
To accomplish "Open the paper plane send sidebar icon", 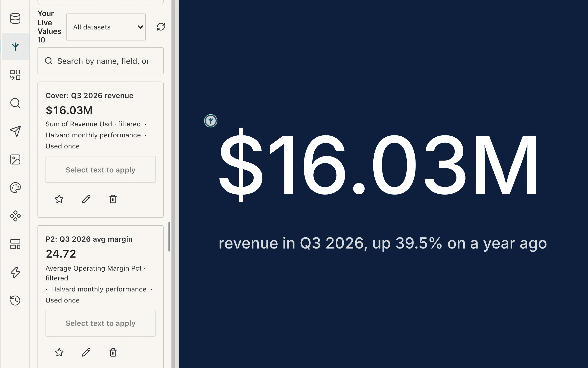I will [x=15, y=131].
